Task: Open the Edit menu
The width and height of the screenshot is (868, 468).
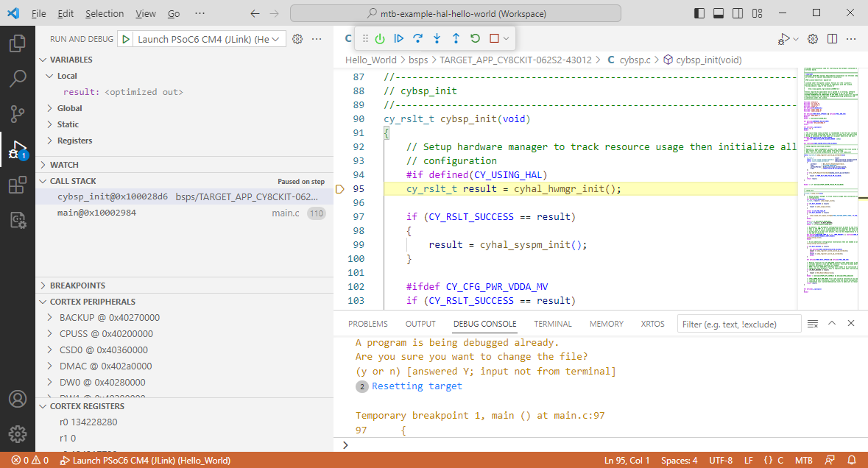Action: pyautogui.click(x=66, y=13)
